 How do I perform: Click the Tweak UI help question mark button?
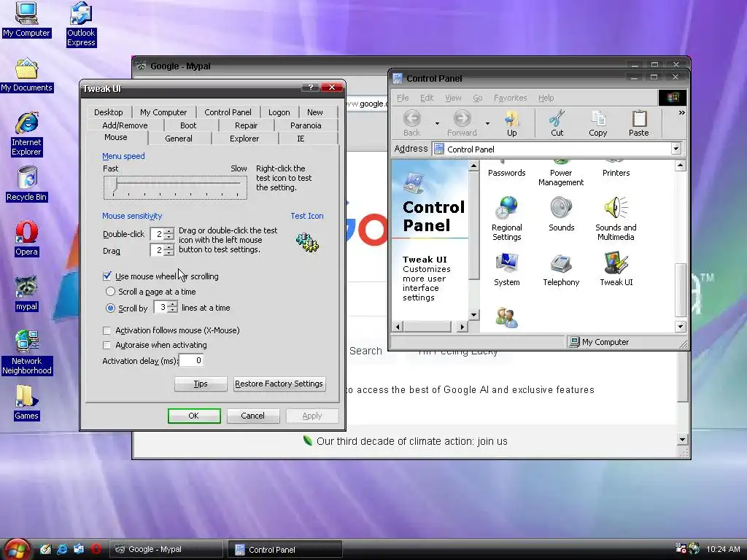[x=310, y=87]
